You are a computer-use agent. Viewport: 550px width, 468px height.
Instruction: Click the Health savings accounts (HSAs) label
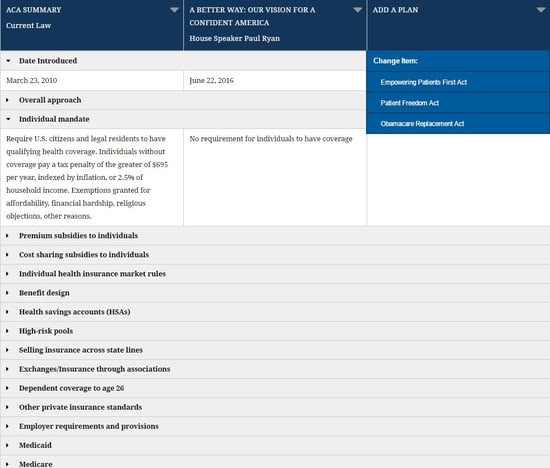(74, 312)
